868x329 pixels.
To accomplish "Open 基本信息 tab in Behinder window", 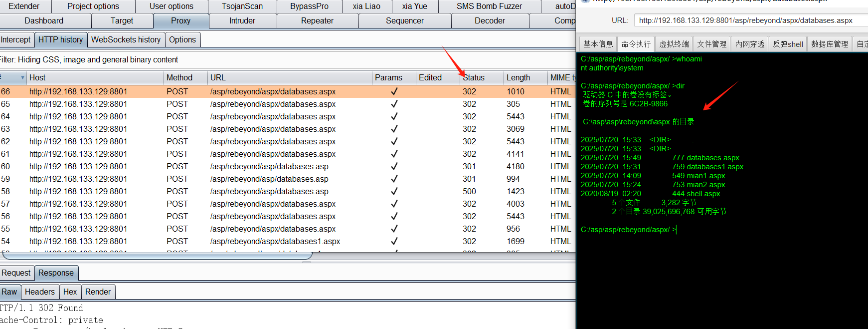I will (x=598, y=44).
